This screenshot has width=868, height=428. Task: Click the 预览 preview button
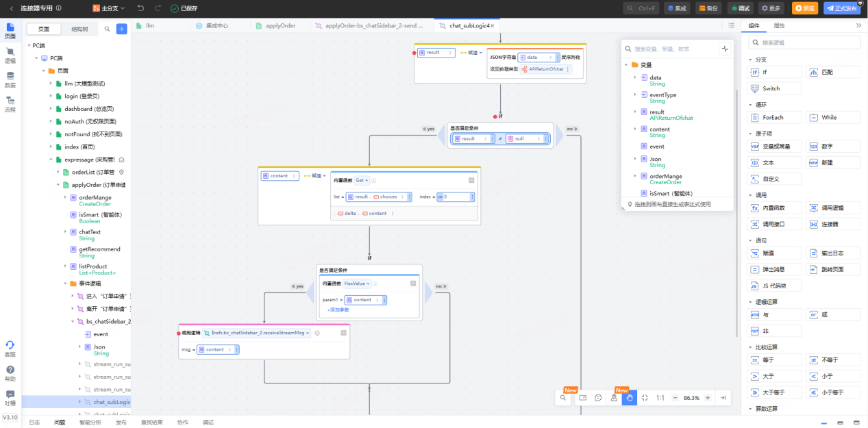pyautogui.click(x=805, y=8)
